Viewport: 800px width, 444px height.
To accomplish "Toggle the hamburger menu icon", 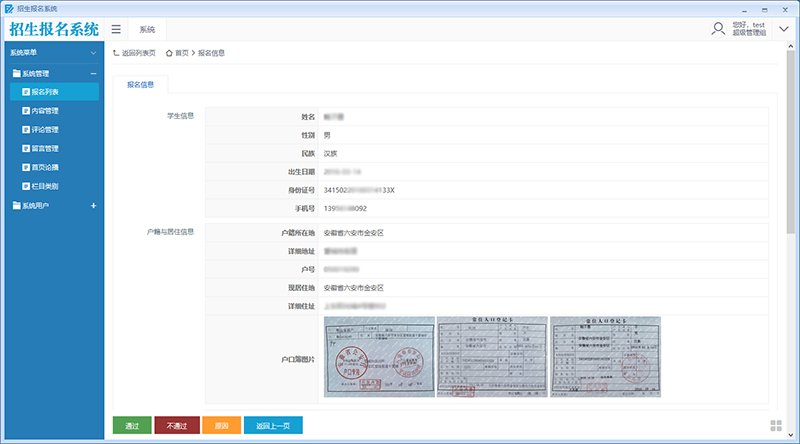I will pyautogui.click(x=116, y=30).
